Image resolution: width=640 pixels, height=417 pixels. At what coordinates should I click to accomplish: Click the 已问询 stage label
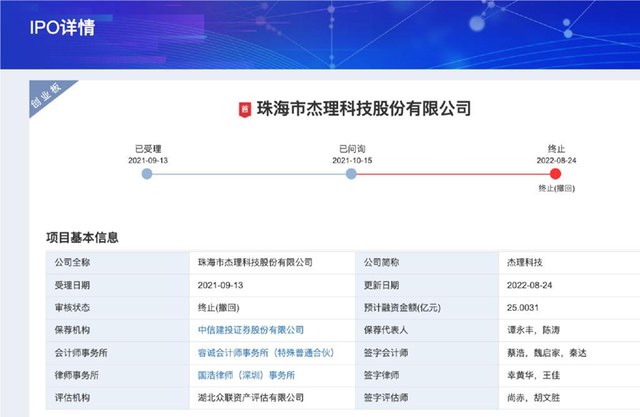click(352, 149)
